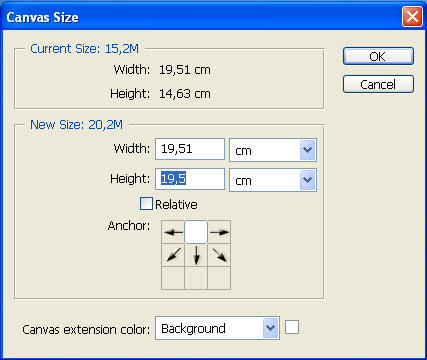Image resolution: width=427 pixels, height=360 pixels.
Task: Set anchor to top-left arrow cell
Action: point(173,232)
